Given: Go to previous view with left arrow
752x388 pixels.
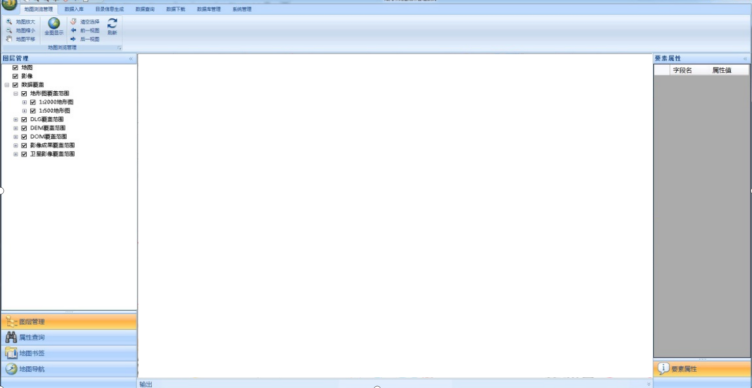Looking at the screenshot, I should click(x=73, y=30).
